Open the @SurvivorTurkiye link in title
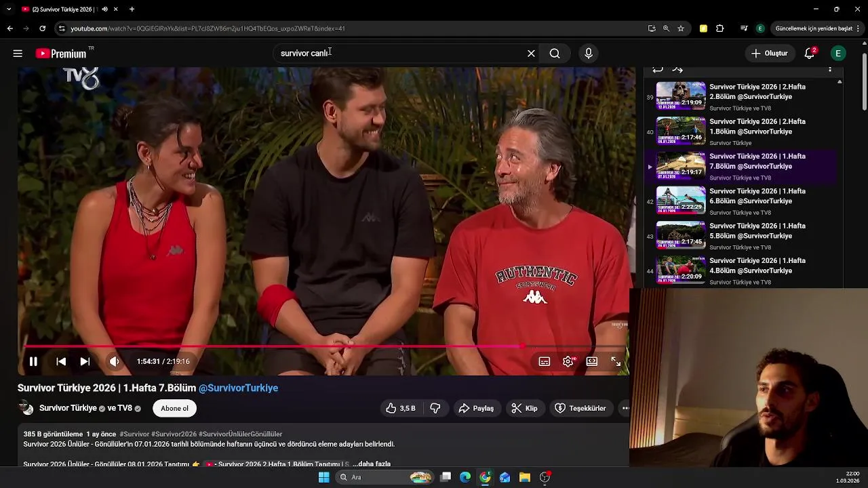Image resolution: width=868 pixels, height=488 pixels. 238,388
